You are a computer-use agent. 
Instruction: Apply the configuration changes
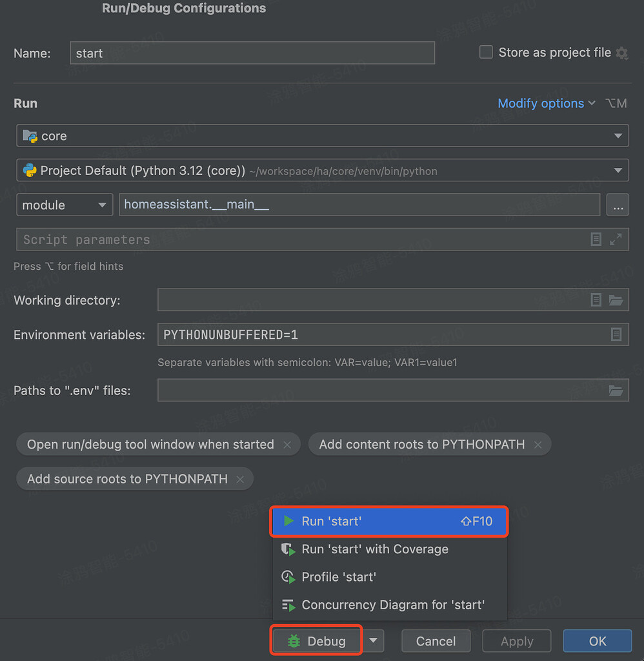pos(516,641)
